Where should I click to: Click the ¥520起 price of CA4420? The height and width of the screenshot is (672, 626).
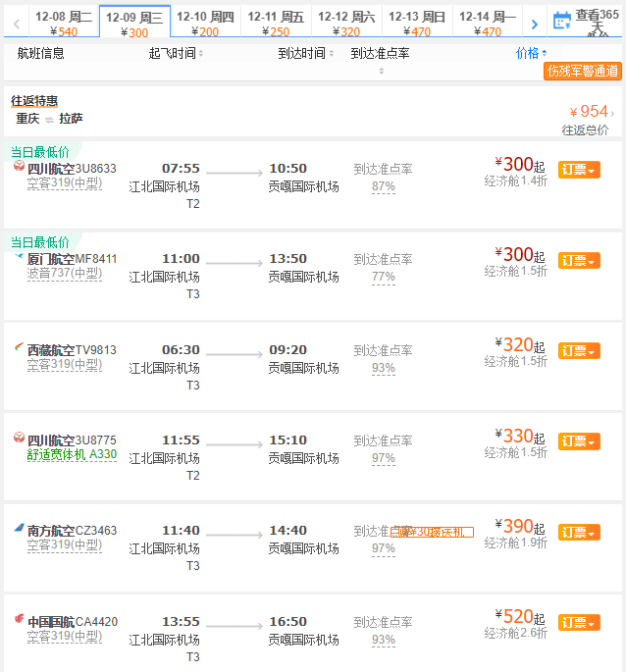pos(520,617)
